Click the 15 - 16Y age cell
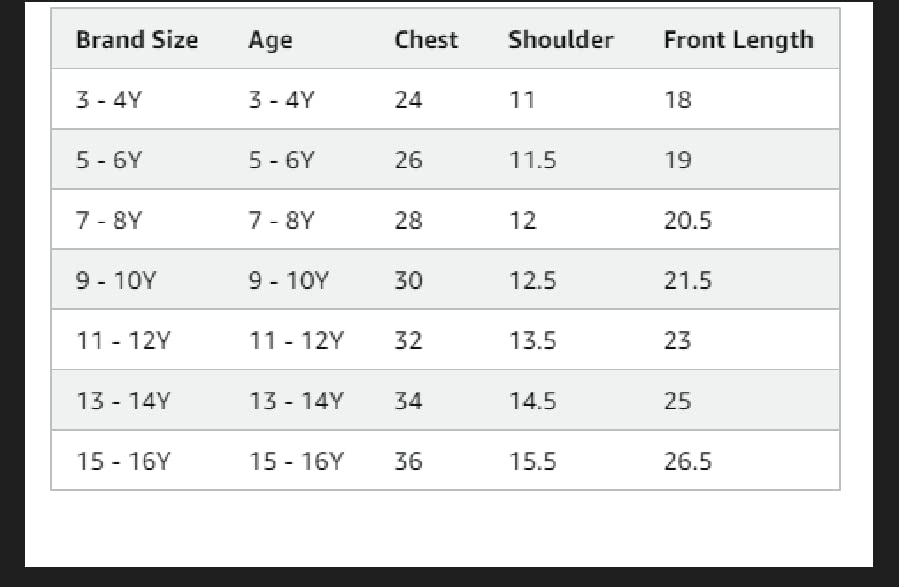Viewport: 899px width, 587px height. coord(296,461)
